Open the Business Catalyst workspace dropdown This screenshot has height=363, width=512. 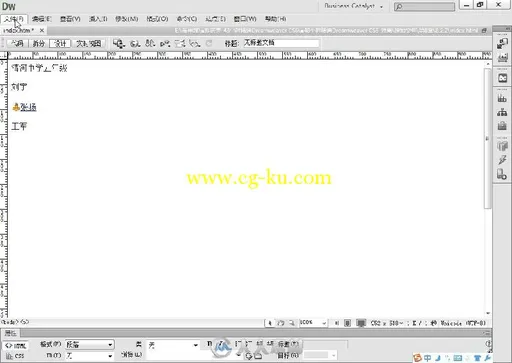point(353,6)
